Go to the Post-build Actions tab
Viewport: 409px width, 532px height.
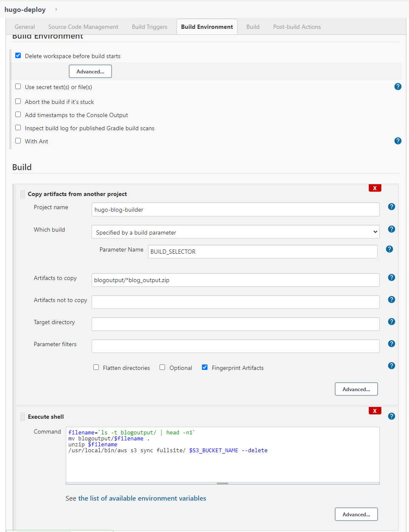coord(297,27)
